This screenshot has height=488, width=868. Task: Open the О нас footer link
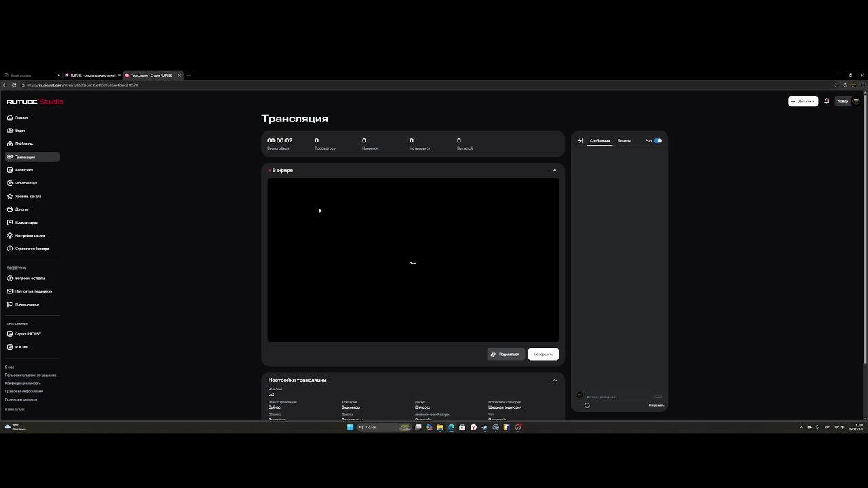click(9, 367)
